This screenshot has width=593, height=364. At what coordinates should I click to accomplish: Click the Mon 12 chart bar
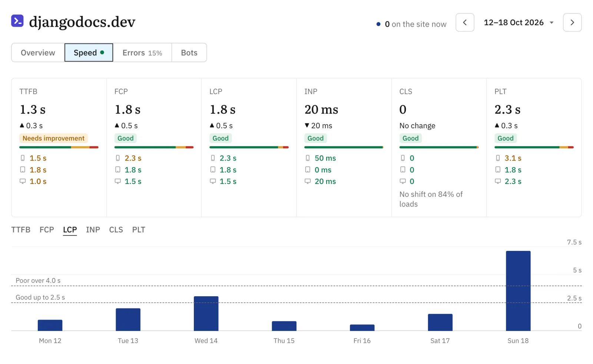coord(50,325)
